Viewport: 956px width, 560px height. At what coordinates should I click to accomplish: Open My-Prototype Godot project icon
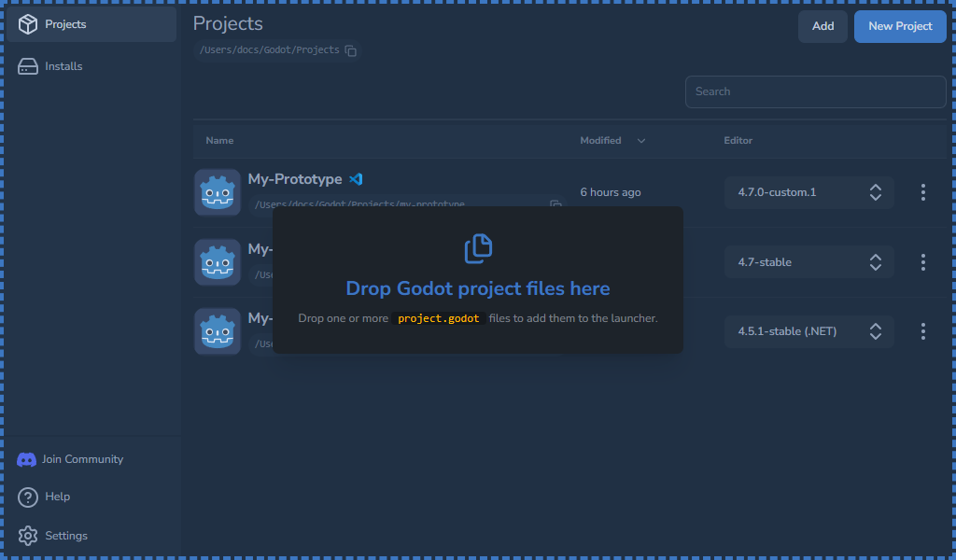click(217, 192)
